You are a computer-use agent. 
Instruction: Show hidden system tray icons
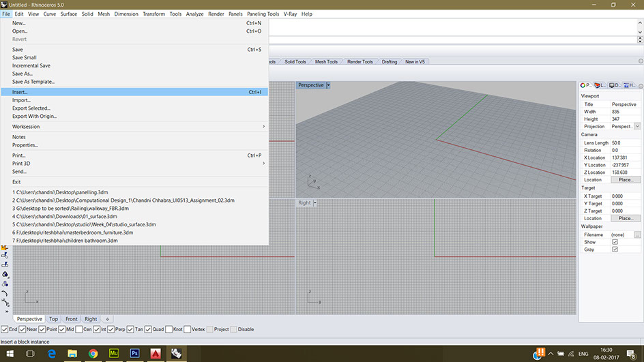tap(551, 353)
